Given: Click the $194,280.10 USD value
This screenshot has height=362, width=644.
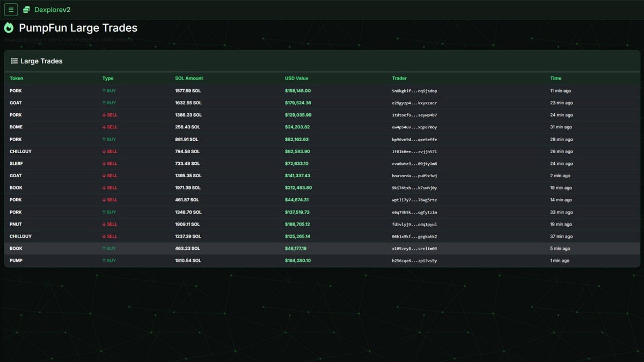Looking at the screenshot, I should coord(298,260).
